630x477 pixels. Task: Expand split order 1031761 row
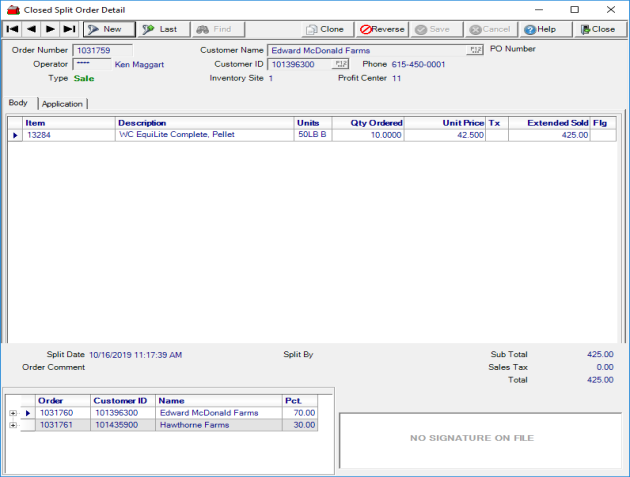pyautogui.click(x=12, y=425)
